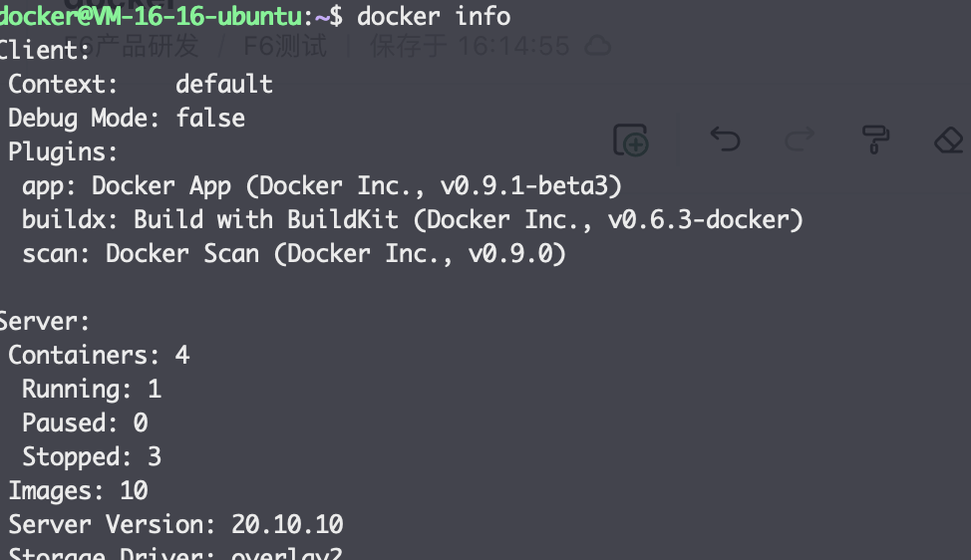Viewport: 971px width, 560px height.
Task: Click the 保存于 16:14:55 save status
Action: coord(470,47)
